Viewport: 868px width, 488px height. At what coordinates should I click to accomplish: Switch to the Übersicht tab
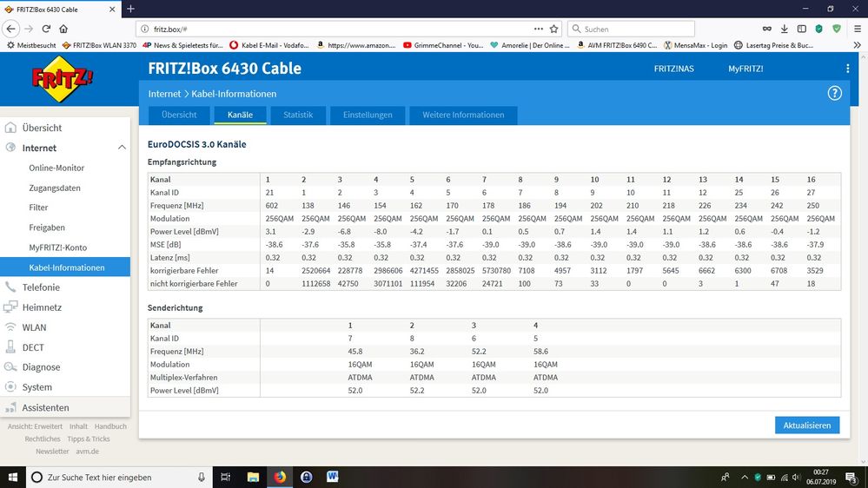click(179, 115)
